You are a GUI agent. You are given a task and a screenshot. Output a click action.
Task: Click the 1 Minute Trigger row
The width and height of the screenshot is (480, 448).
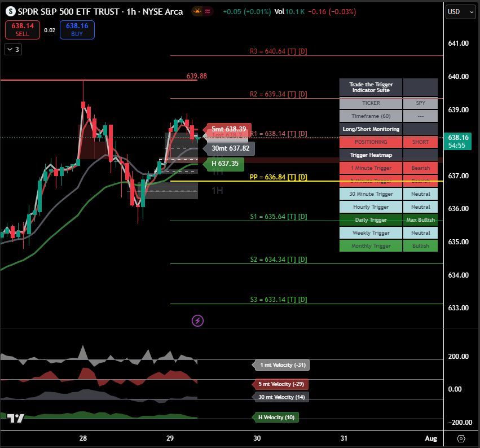(389, 168)
